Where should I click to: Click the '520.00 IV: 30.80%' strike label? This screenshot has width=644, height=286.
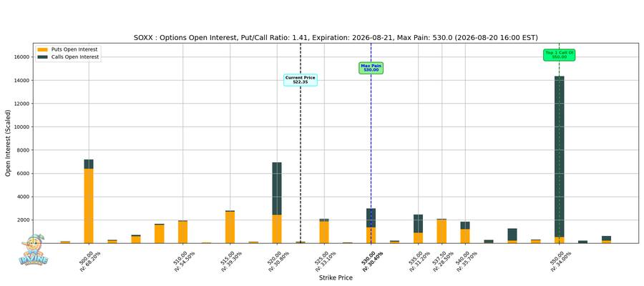coord(278,262)
